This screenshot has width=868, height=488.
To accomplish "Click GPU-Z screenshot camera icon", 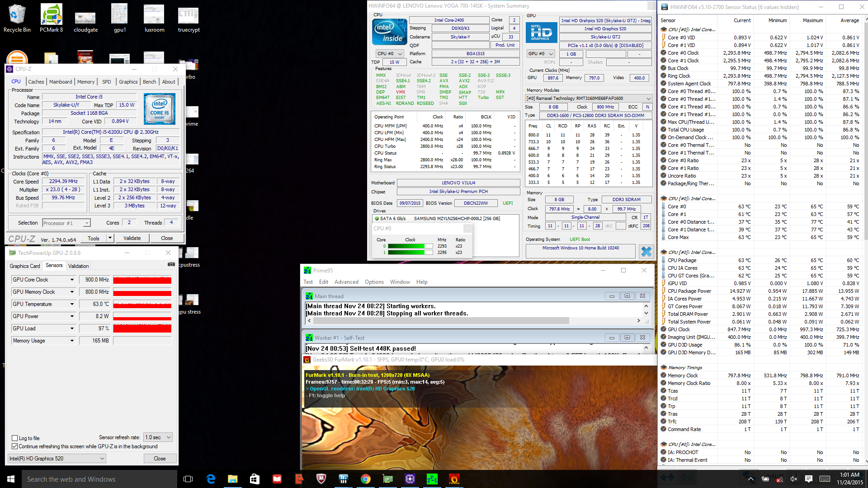I will pos(171,264).
